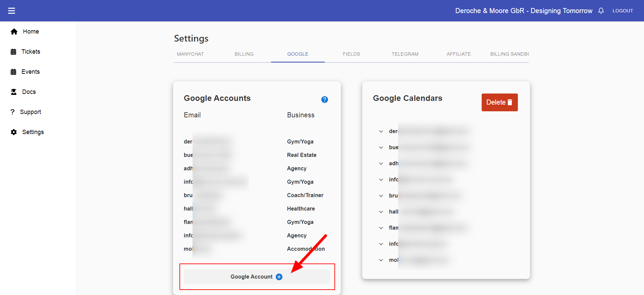Click the trash icon on Delete button
The image size is (644, 295).
pyautogui.click(x=510, y=102)
